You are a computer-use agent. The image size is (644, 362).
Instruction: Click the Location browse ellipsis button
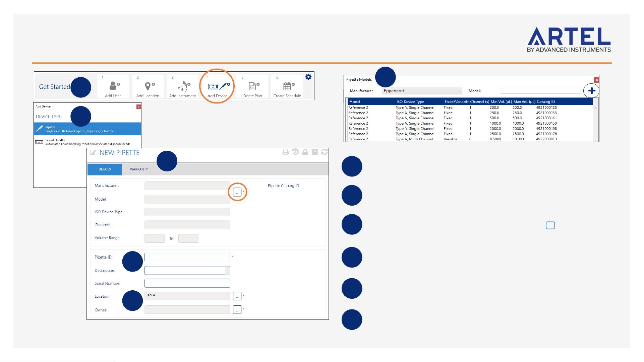click(237, 296)
